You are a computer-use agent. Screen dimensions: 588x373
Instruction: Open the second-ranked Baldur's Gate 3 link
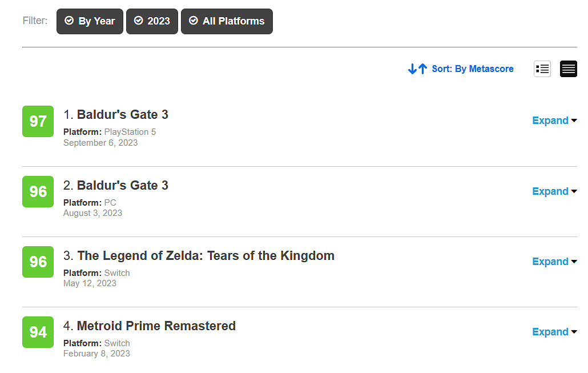pos(122,185)
